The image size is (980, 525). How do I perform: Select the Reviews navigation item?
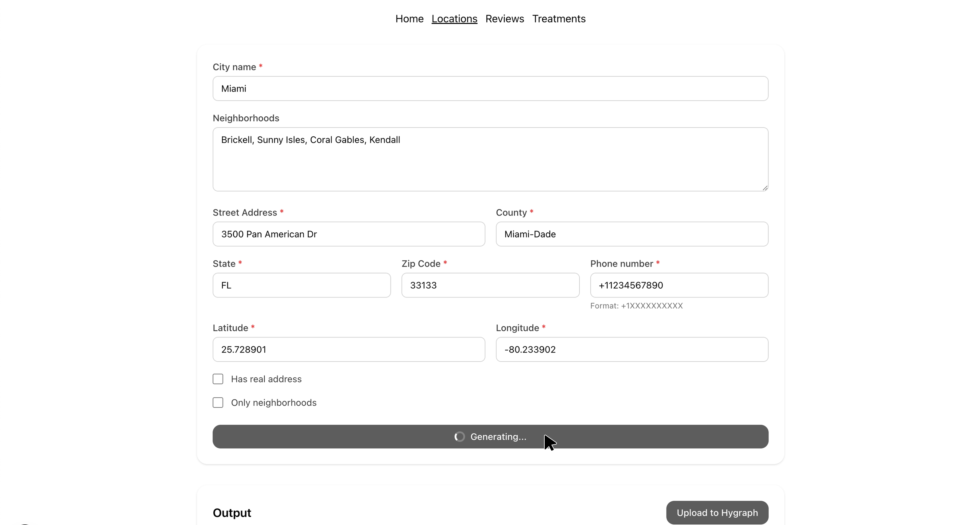(504, 18)
